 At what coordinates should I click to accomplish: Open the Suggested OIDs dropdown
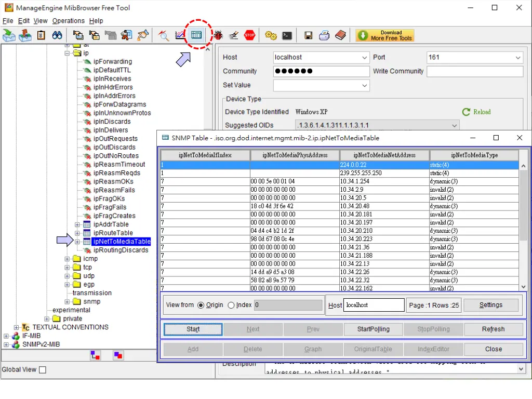(454, 126)
